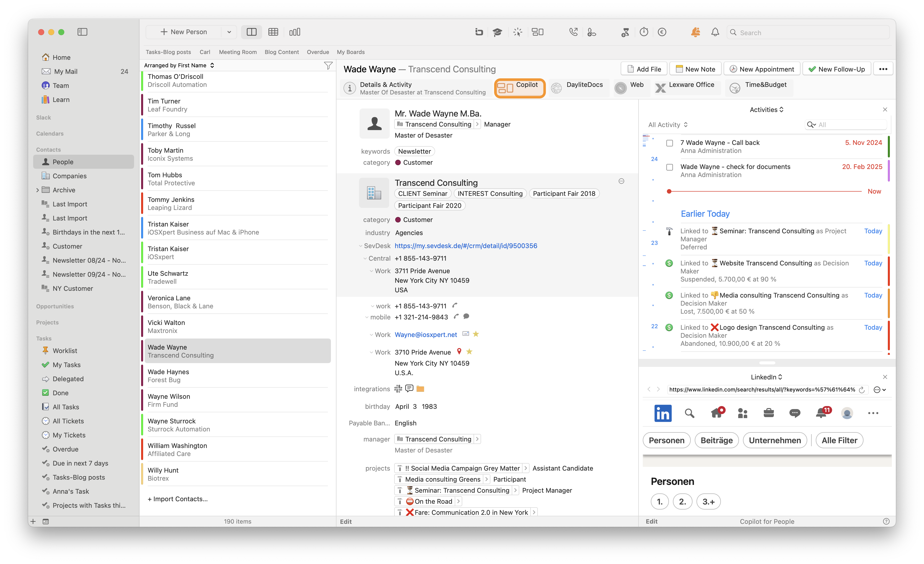Click the map pin next to 3710 Pride Avenue

pyautogui.click(x=459, y=351)
